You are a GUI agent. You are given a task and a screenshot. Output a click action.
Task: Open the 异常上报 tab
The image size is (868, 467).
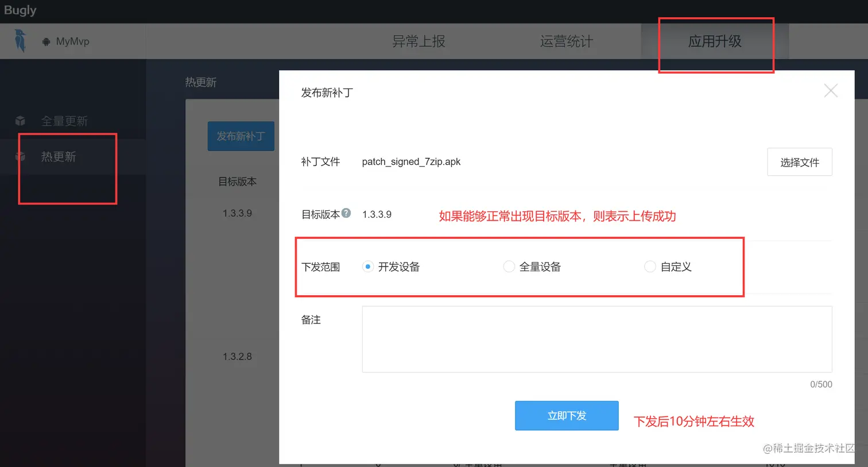pos(418,41)
